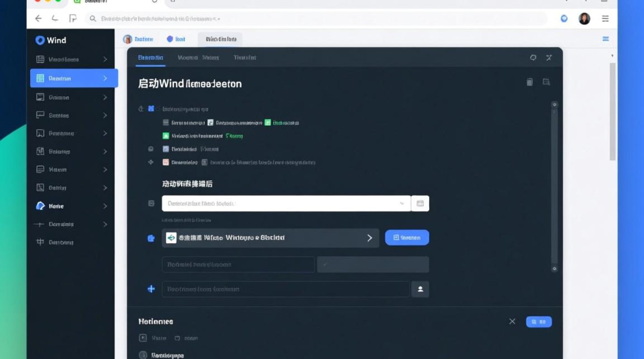
Task: Click the calendar icon beside the white field
Action: (420, 203)
